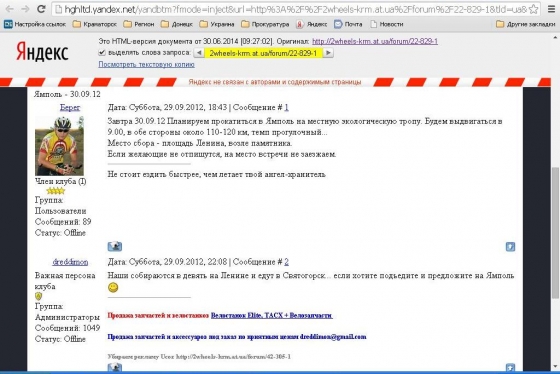
Task: Click the Яндекс не связан disclaimer text
Action: (275, 82)
